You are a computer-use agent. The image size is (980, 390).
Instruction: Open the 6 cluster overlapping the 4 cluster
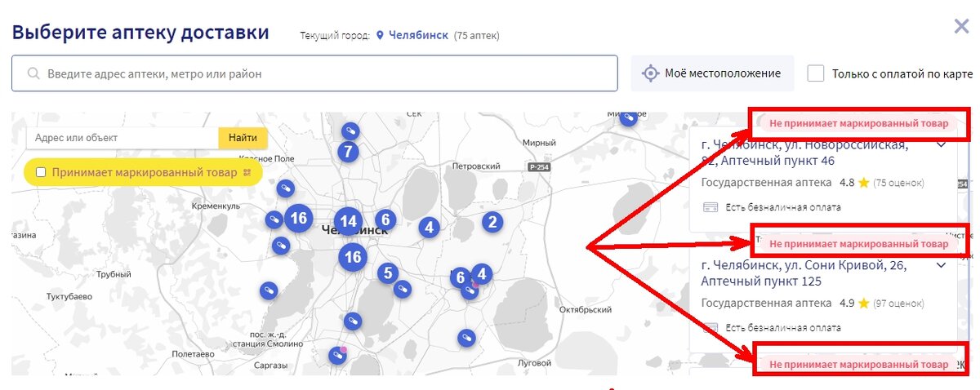[460, 277]
